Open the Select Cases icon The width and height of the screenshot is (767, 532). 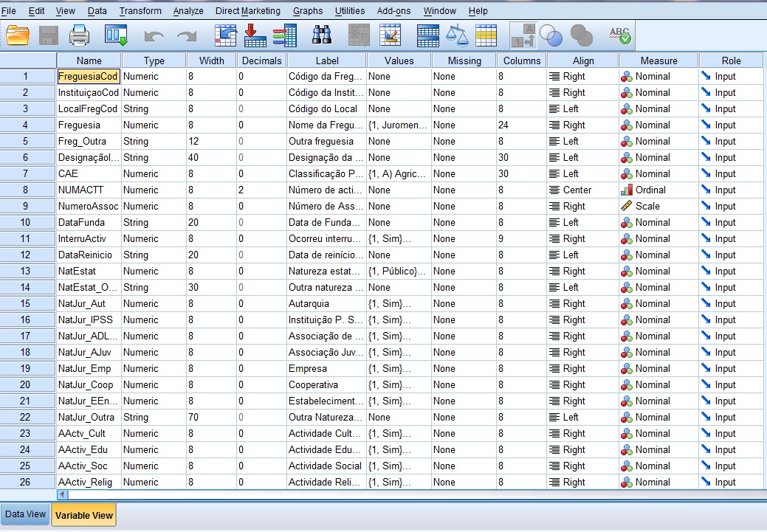(486, 35)
